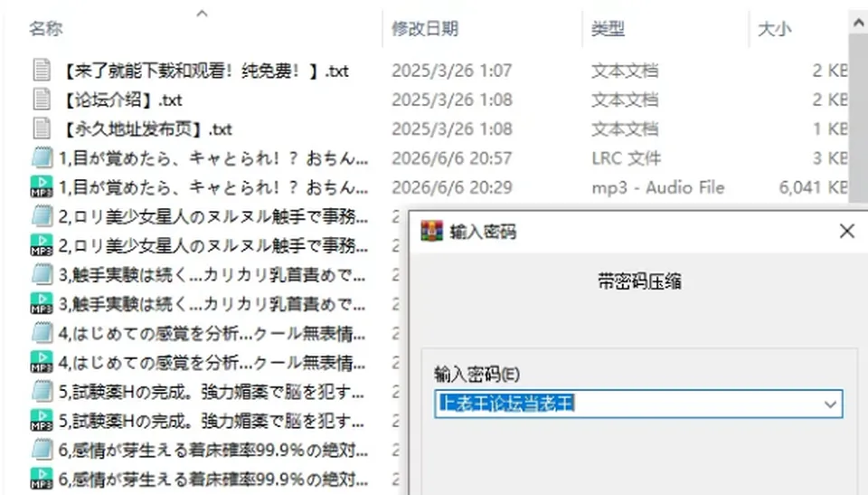
Task: Click the LRC notepad icon of track 2
Action: point(42,216)
